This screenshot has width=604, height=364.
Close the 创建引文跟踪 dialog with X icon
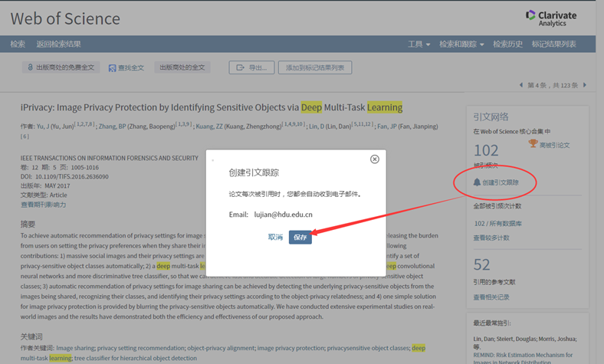click(374, 159)
